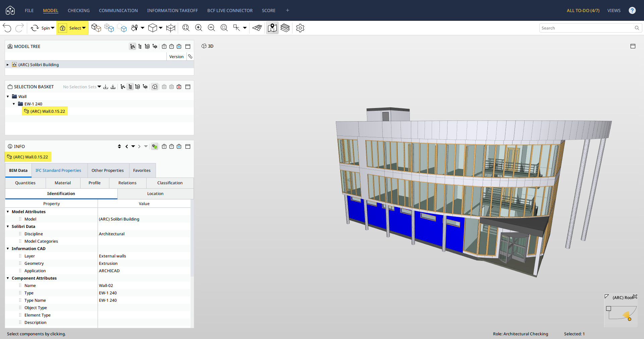Collapse the EW-1 240 folder
Screen dimensions: 644x339
tap(14, 104)
